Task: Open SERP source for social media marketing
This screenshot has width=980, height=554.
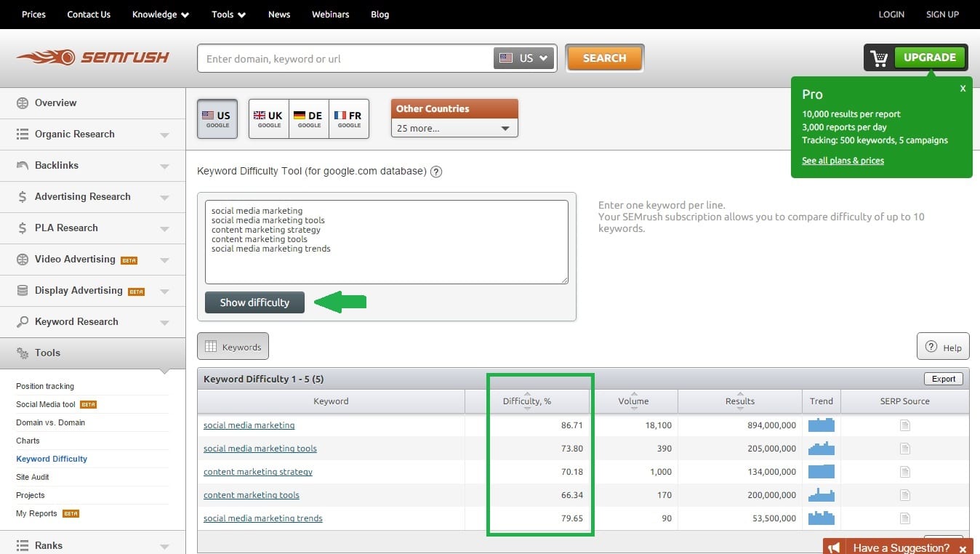Action: coord(904,425)
